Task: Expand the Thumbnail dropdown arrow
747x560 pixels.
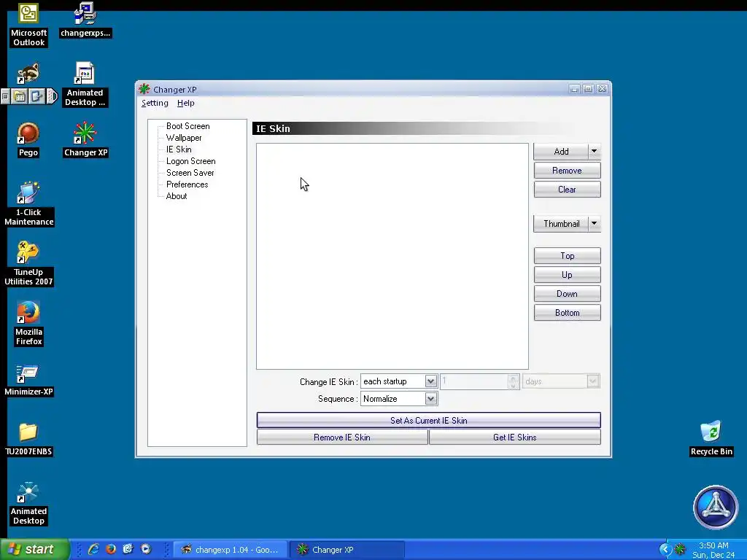Action: coord(594,224)
